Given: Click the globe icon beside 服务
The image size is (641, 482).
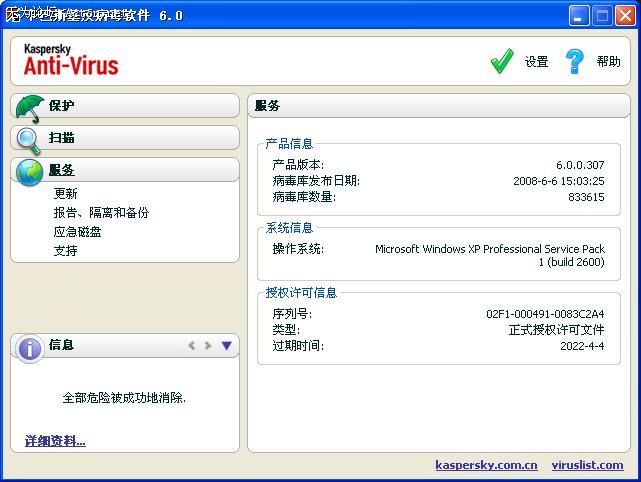Looking at the screenshot, I should click(x=30, y=171).
